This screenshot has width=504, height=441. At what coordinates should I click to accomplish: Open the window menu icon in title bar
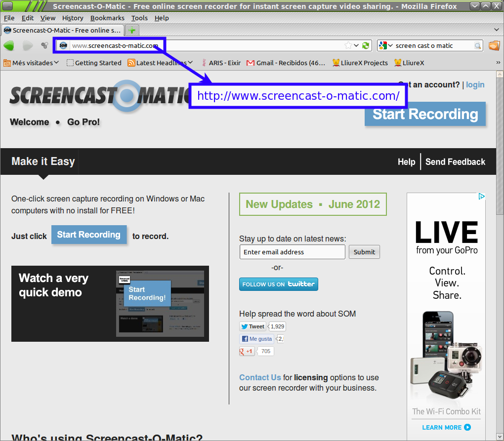pos(8,5)
